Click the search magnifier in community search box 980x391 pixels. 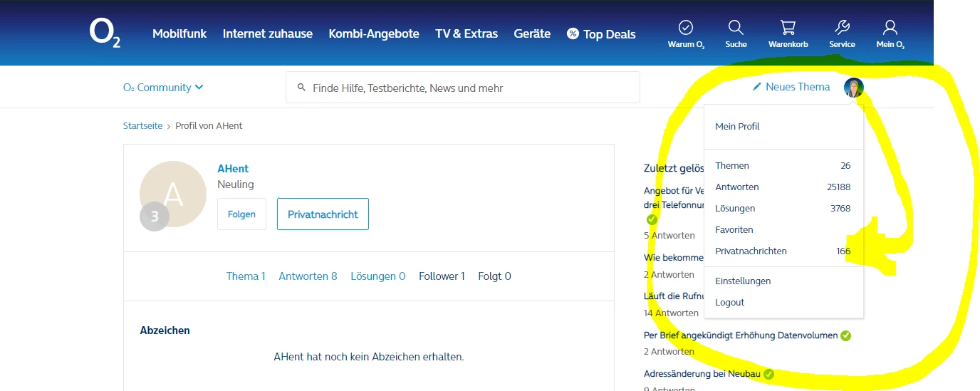click(x=301, y=88)
